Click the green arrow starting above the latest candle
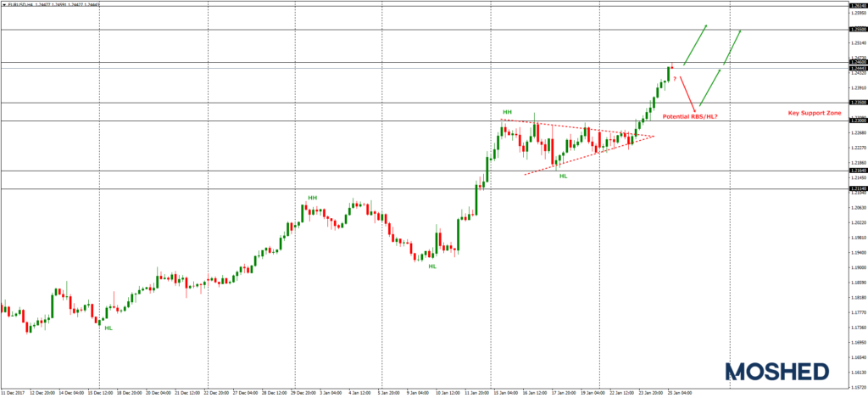 pos(695,44)
